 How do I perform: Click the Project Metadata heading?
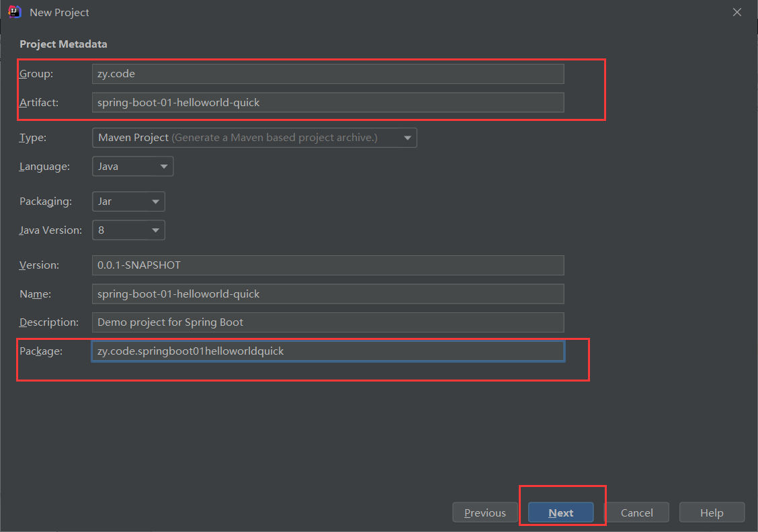(x=63, y=44)
